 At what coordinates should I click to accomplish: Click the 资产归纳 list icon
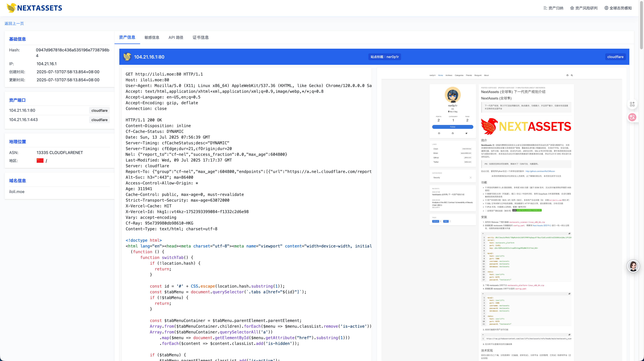[x=545, y=8]
